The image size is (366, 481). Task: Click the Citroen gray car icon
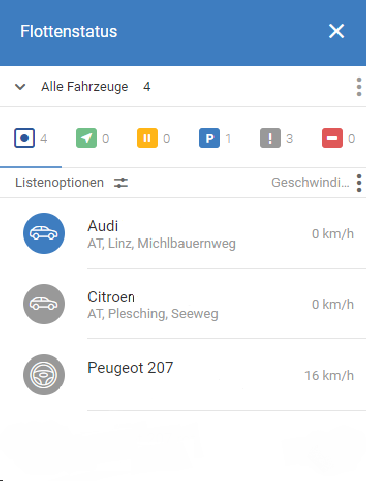(x=44, y=304)
